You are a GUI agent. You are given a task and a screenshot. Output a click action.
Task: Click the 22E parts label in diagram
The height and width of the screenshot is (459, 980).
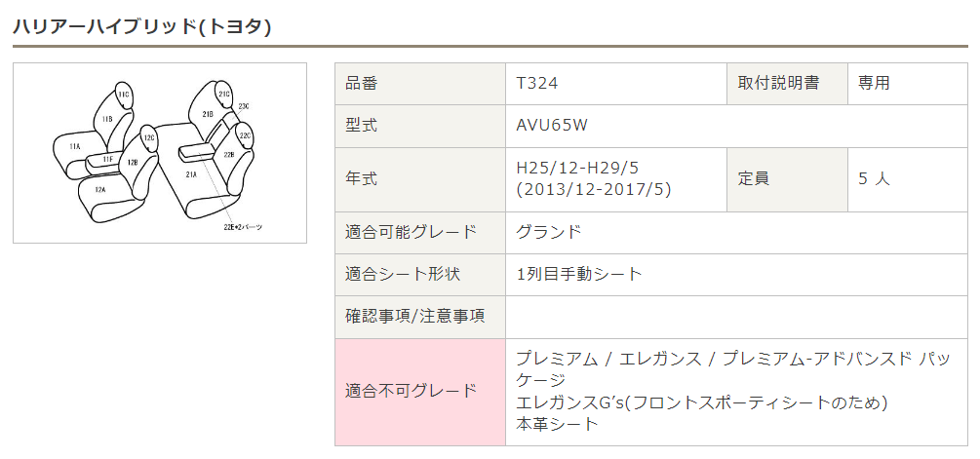[x=243, y=226]
